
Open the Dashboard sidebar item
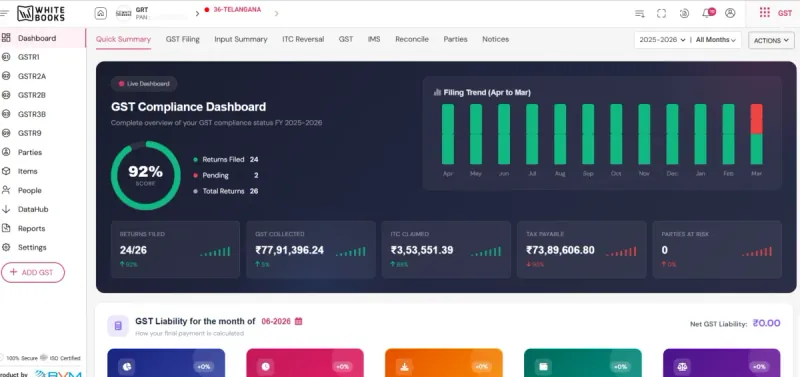[x=43, y=38]
